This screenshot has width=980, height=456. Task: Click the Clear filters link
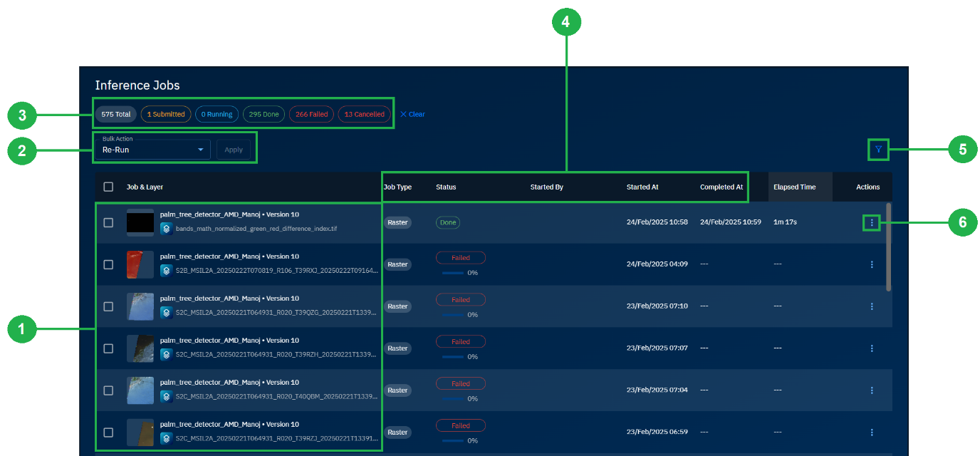coord(417,115)
